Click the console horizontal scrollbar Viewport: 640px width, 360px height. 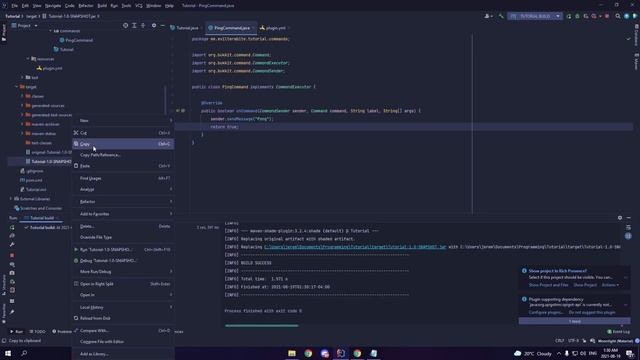[x=262, y=325]
